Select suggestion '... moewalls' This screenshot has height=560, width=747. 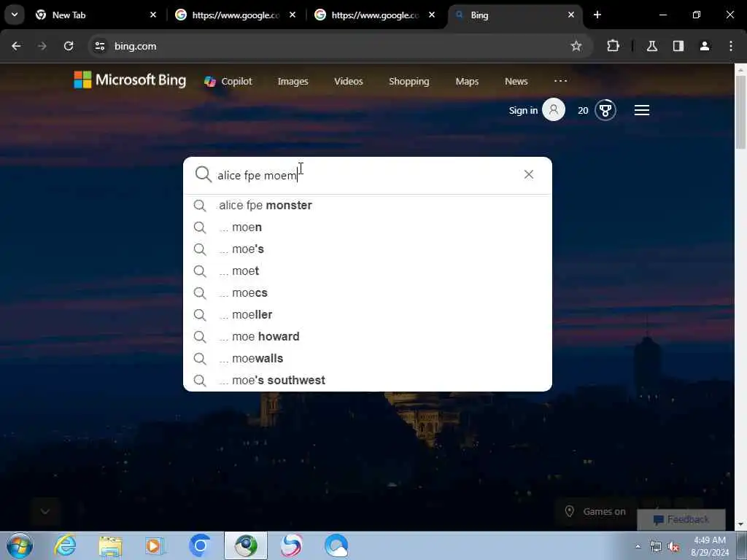[x=368, y=359]
